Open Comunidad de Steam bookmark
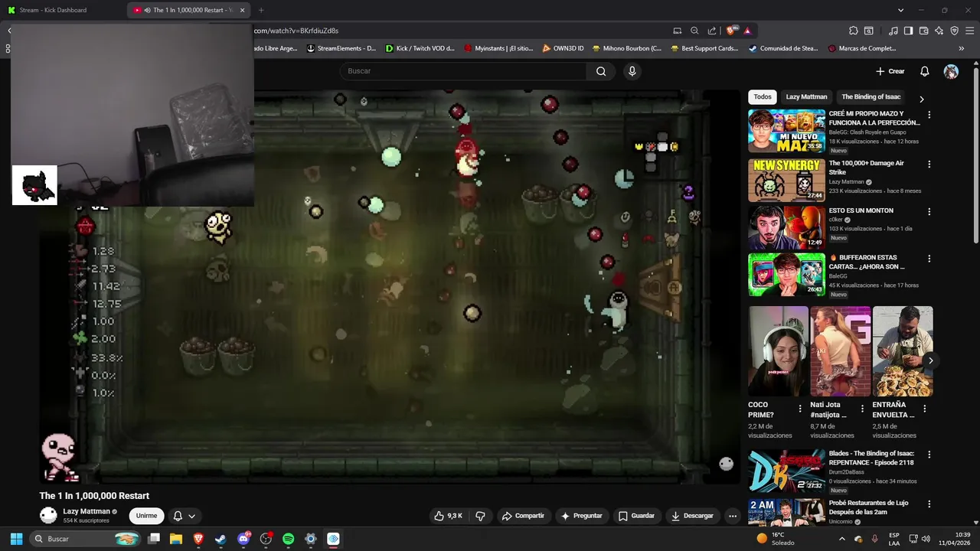Viewport: 980px width, 551px height. tap(783, 48)
